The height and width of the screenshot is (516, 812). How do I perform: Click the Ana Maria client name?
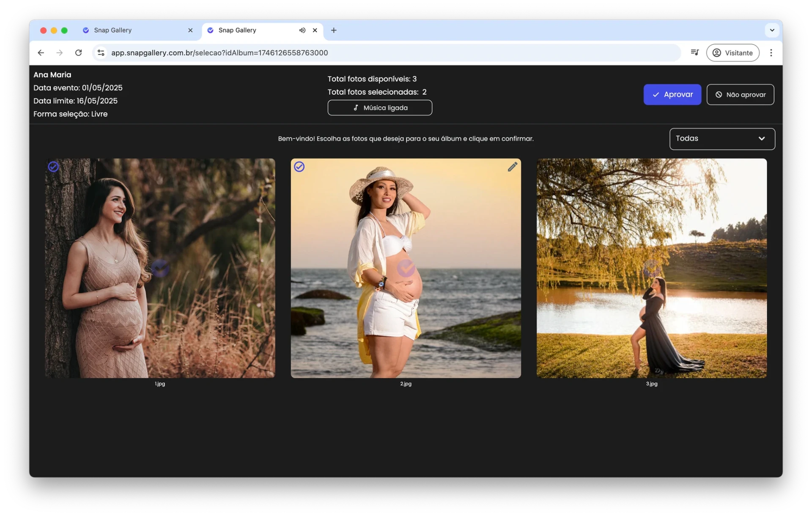pos(52,74)
